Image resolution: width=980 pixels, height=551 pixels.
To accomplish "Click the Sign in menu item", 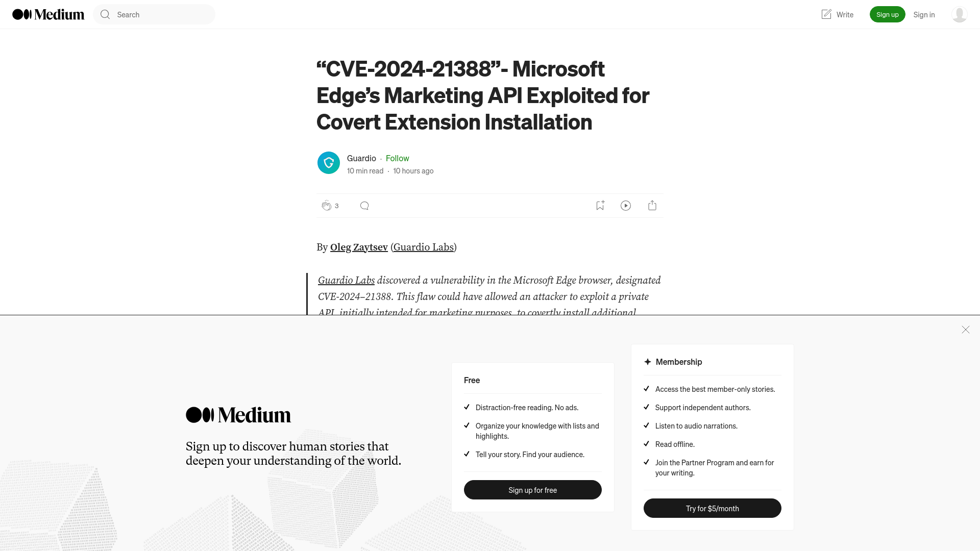I will pos(924,14).
